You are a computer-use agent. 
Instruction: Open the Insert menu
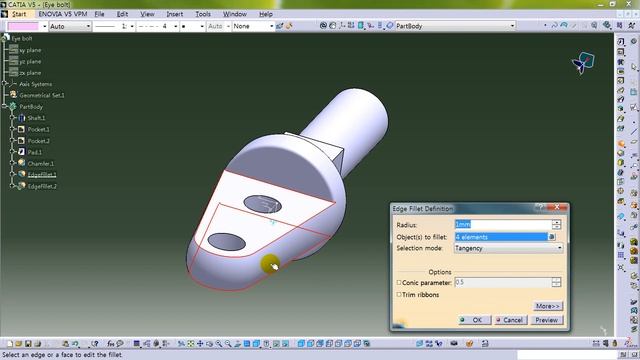(175, 14)
